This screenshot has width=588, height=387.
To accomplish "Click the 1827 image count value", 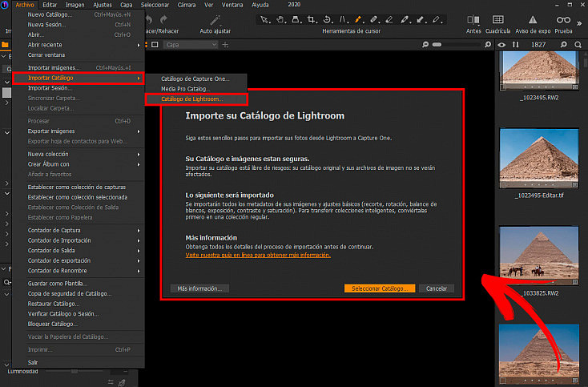I will pos(538,45).
